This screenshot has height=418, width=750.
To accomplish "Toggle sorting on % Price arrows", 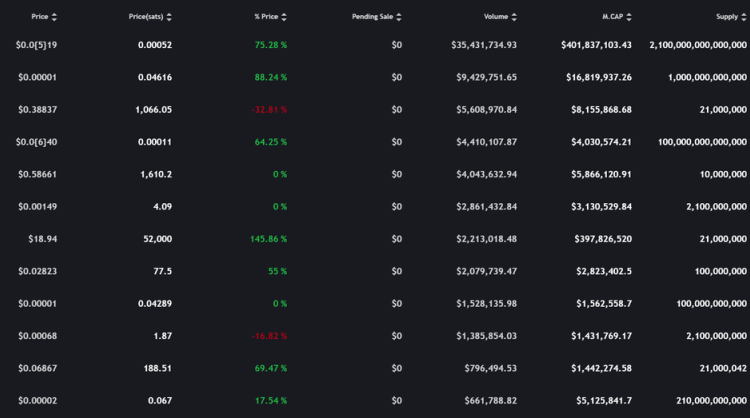I will [x=284, y=17].
